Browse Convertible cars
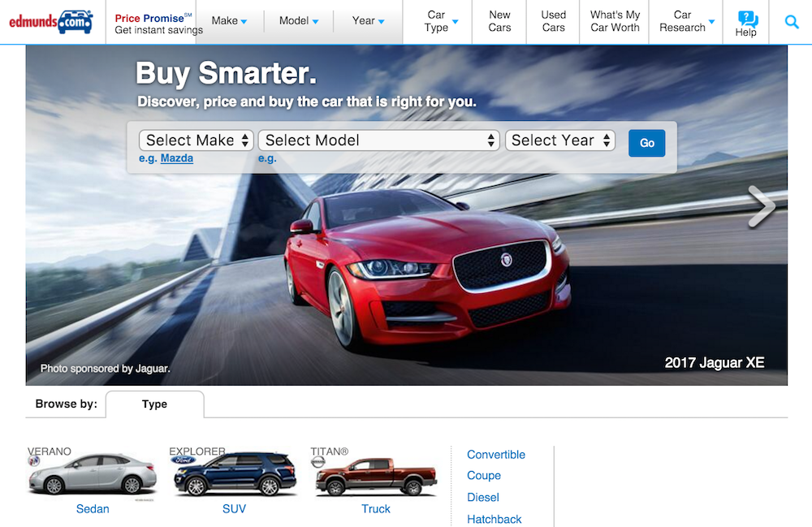Viewport: 812px width, 527px height. click(x=496, y=455)
